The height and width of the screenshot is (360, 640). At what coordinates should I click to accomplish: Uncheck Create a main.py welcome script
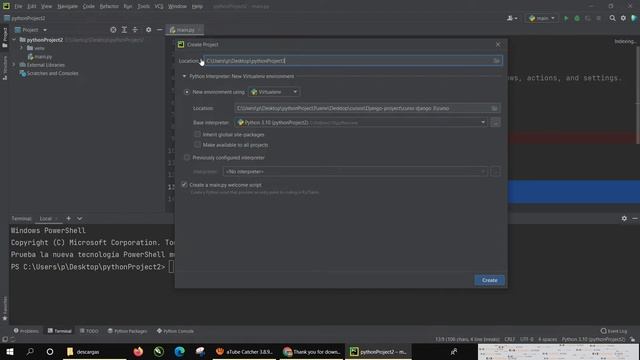(184, 185)
